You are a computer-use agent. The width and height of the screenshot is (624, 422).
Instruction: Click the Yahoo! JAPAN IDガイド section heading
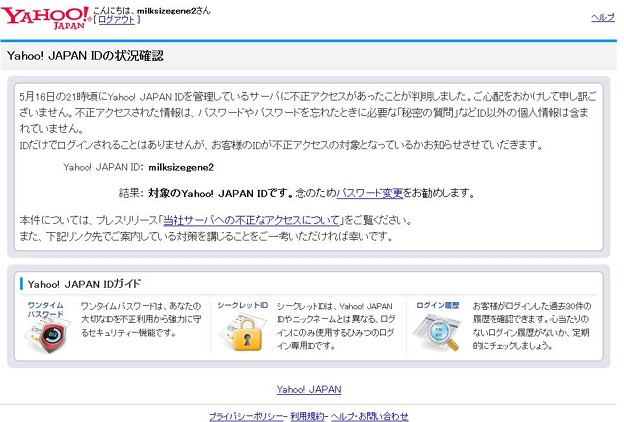coord(84,284)
